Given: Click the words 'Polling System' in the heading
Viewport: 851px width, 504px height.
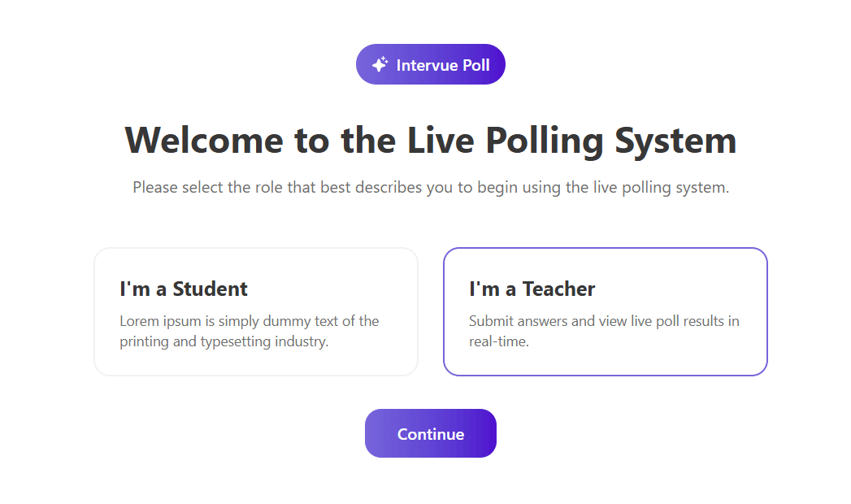Looking at the screenshot, I should [611, 140].
